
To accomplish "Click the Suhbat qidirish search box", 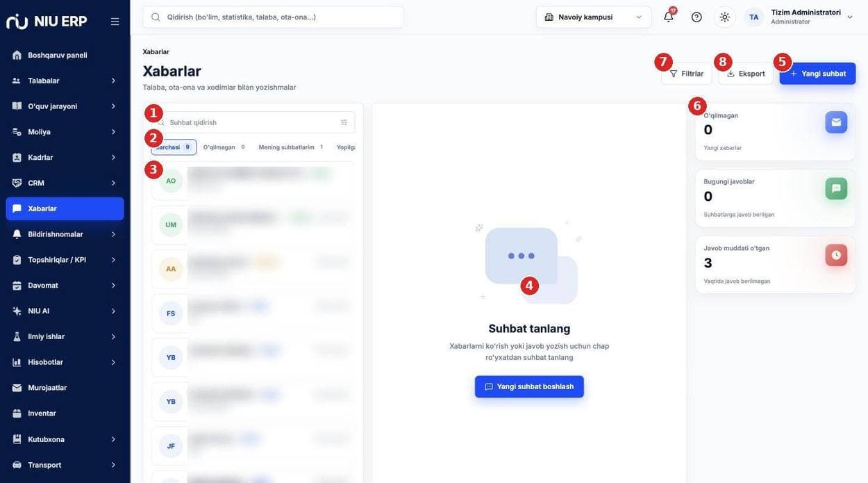I will (x=253, y=122).
